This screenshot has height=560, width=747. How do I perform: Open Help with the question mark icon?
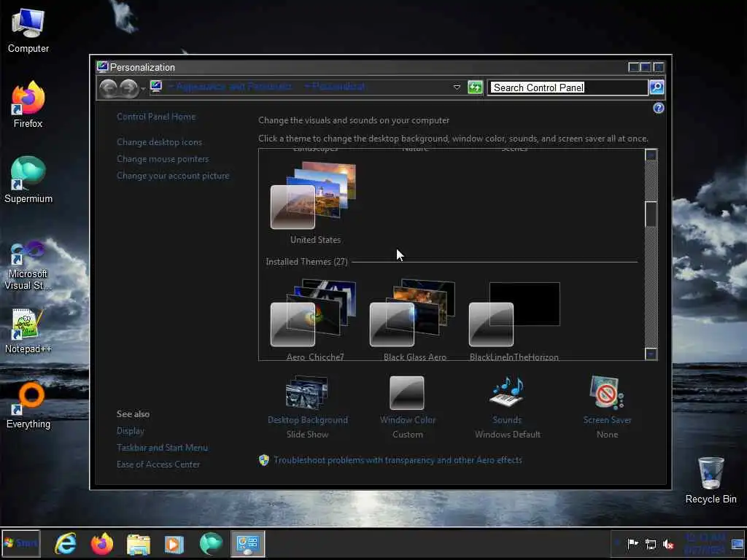tap(659, 108)
